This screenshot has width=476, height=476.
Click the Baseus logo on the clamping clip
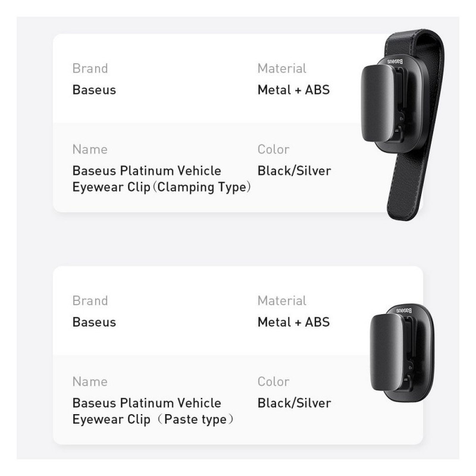coord(397,61)
